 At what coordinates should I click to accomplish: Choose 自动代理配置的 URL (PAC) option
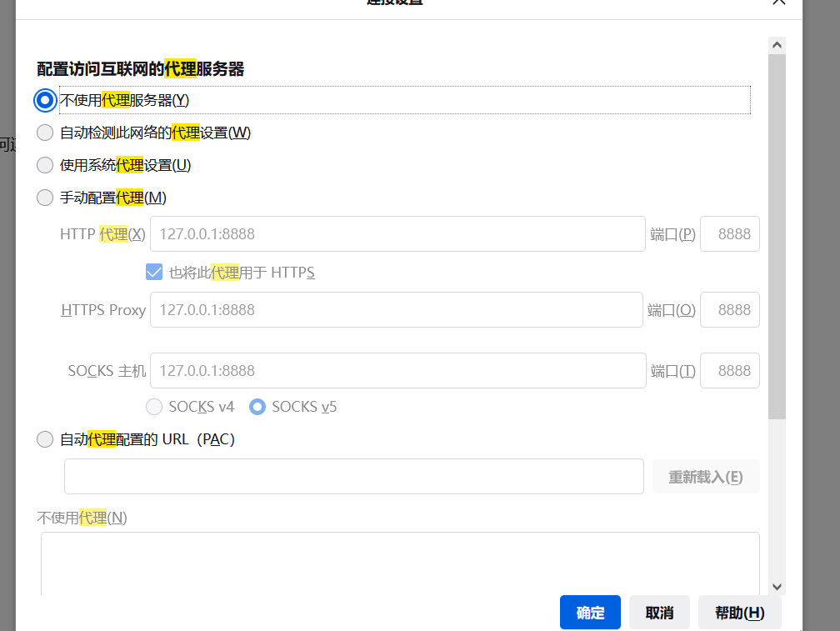tap(45, 438)
